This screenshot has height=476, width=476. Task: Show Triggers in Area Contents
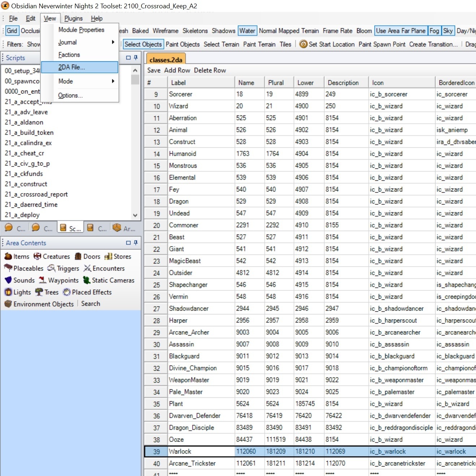(x=63, y=268)
